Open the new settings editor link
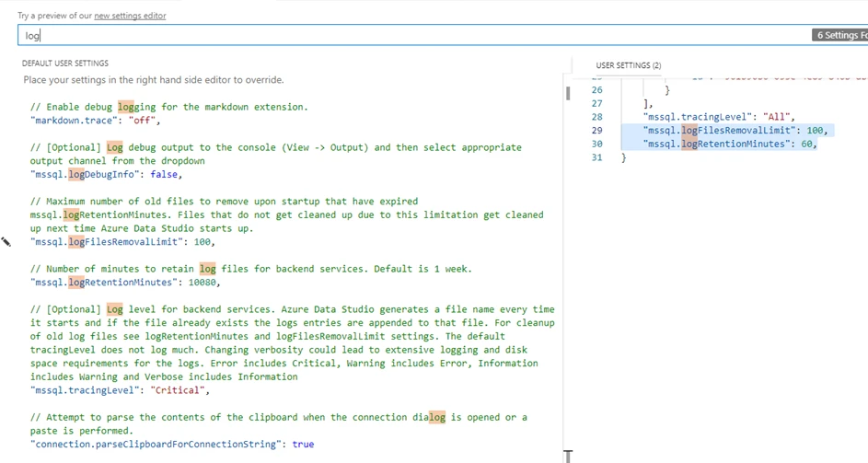The height and width of the screenshot is (463, 868). click(x=130, y=16)
